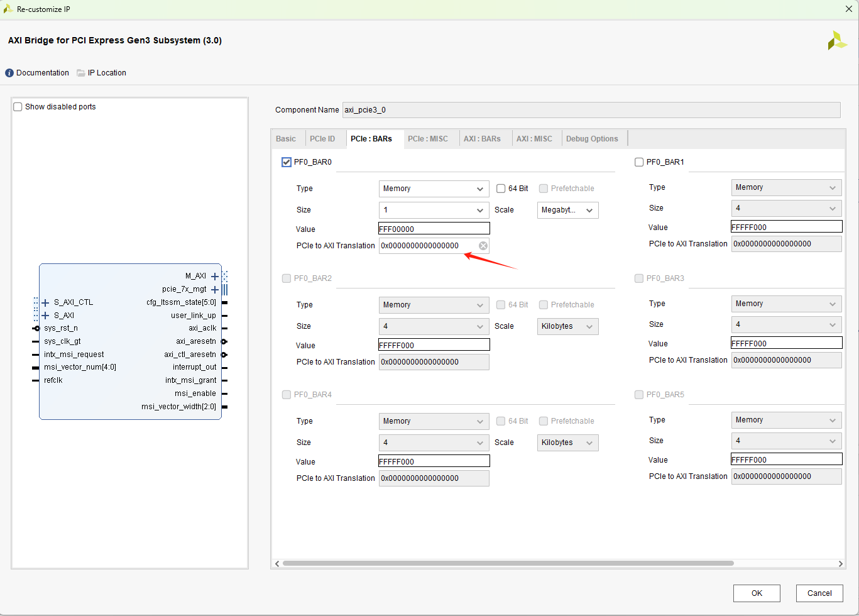Select the axi_aclk port label

click(x=202, y=328)
